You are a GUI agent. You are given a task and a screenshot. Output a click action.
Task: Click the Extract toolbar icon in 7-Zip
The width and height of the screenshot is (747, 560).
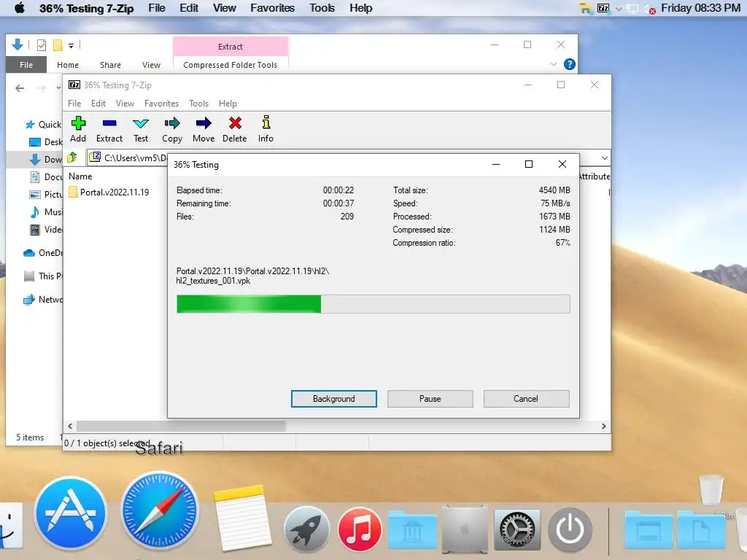coord(109,129)
